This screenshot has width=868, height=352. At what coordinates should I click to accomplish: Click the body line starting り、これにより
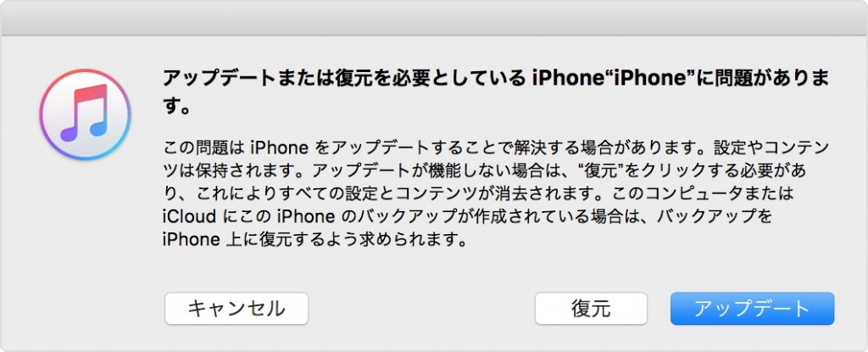478,194
